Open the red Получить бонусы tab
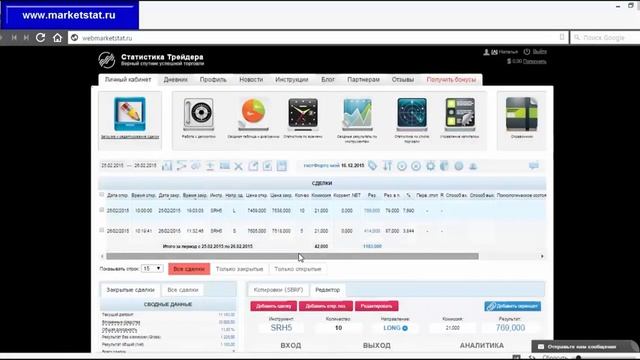The height and width of the screenshot is (360, 640). click(x=451, y=80)
